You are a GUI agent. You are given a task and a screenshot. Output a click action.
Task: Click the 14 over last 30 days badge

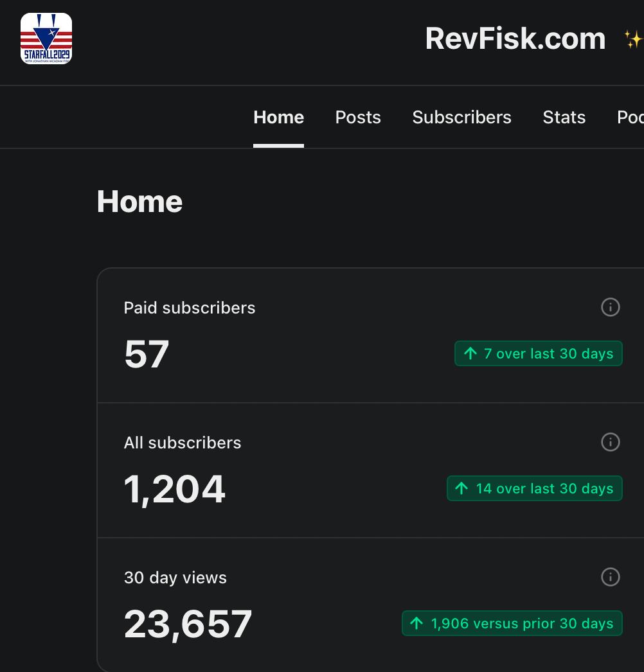coord(535,488)
